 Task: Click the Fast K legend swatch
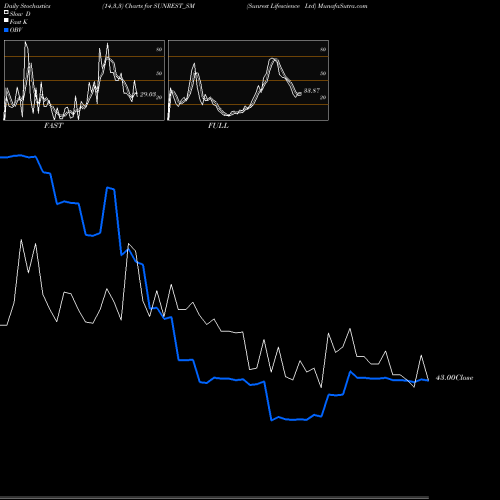pos(6,21)
